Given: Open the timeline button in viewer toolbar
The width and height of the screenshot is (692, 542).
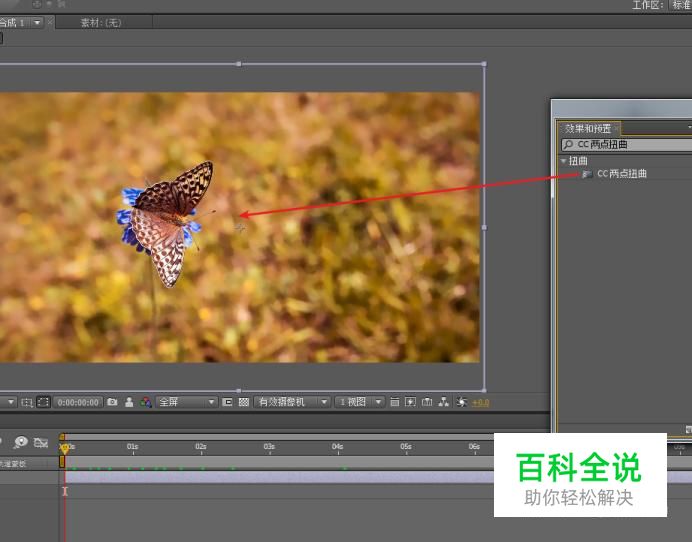Looking at the screenshot, I should tap(427, 402).
